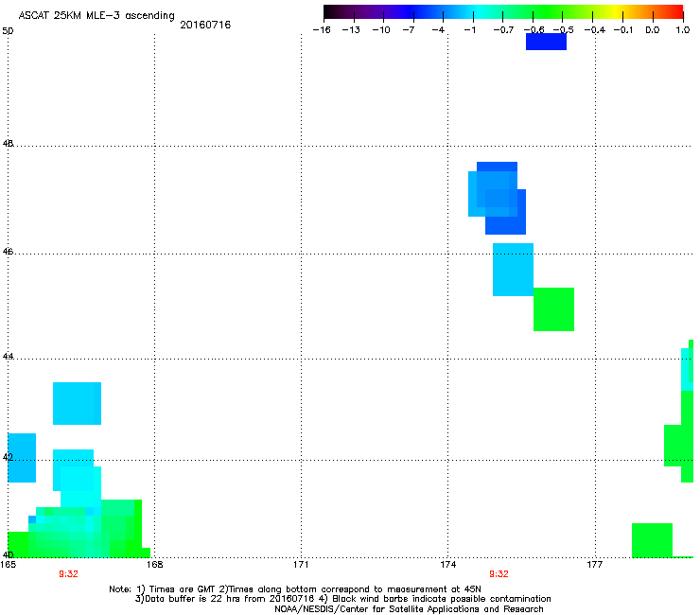Image resolution: width=700 pixels, height=615 pixels.
Task: Click the dark blue block beneath the color bar
Action: point(546,42)
